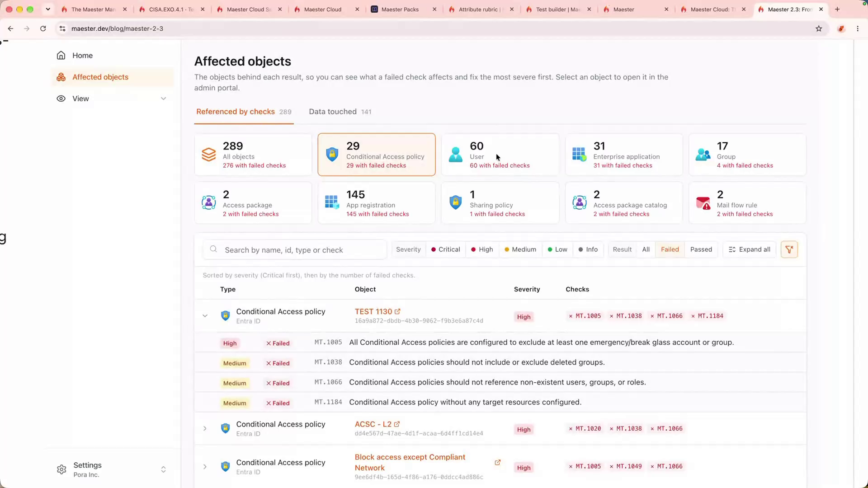Screen dimensions: 868x488
Task: Select the 60 User card
Action: tap(500, 155)
